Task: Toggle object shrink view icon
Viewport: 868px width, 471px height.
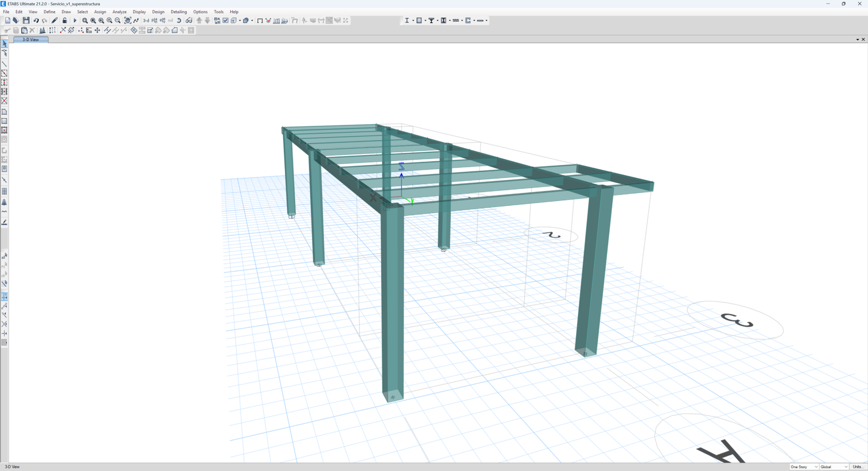Action: pos(217,21)
